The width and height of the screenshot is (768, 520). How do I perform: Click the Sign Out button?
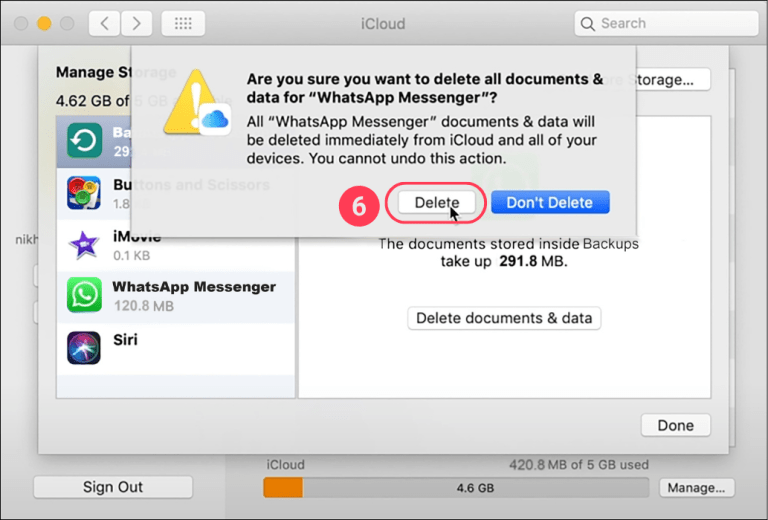pos(113,487)
